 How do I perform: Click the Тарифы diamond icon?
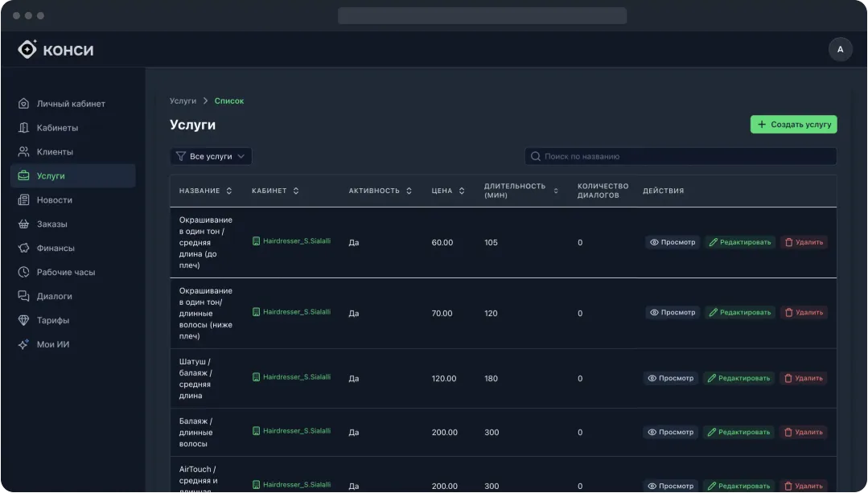click(x=24, y=321)
